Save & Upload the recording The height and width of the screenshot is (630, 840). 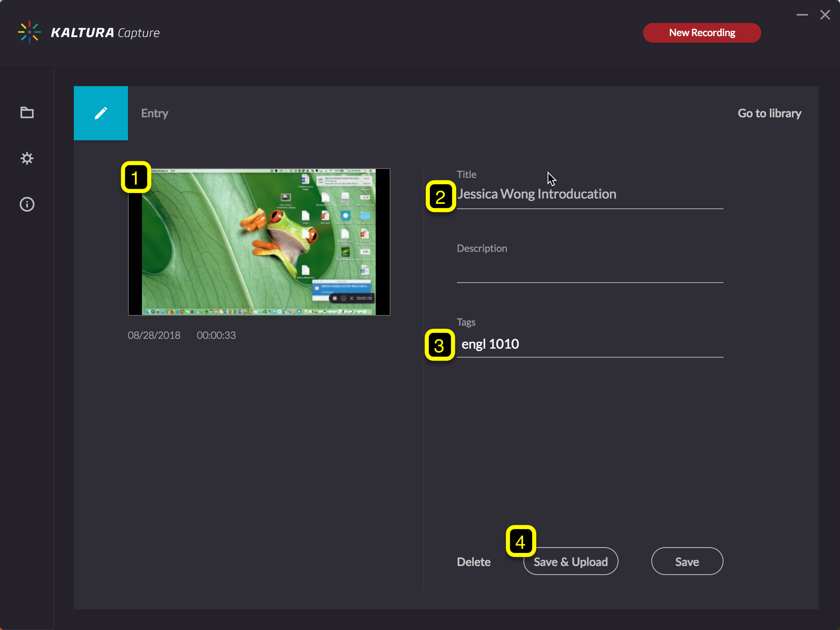click(x=571, y=562)
